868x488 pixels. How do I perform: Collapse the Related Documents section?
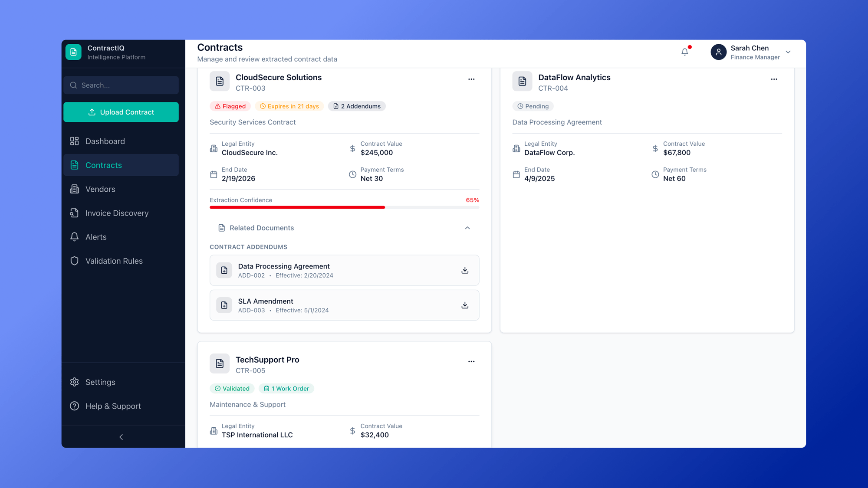(x=467, y=228)
